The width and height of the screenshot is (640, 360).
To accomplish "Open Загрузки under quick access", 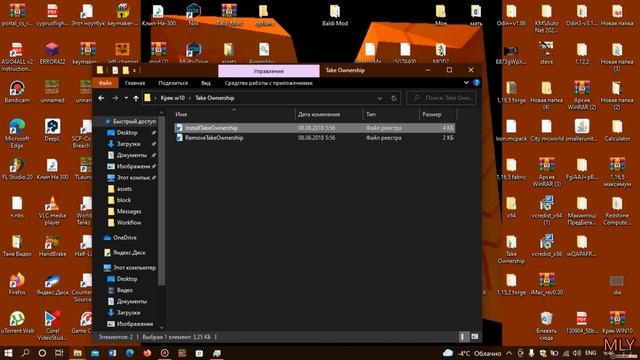I will (x=128, y=144).
